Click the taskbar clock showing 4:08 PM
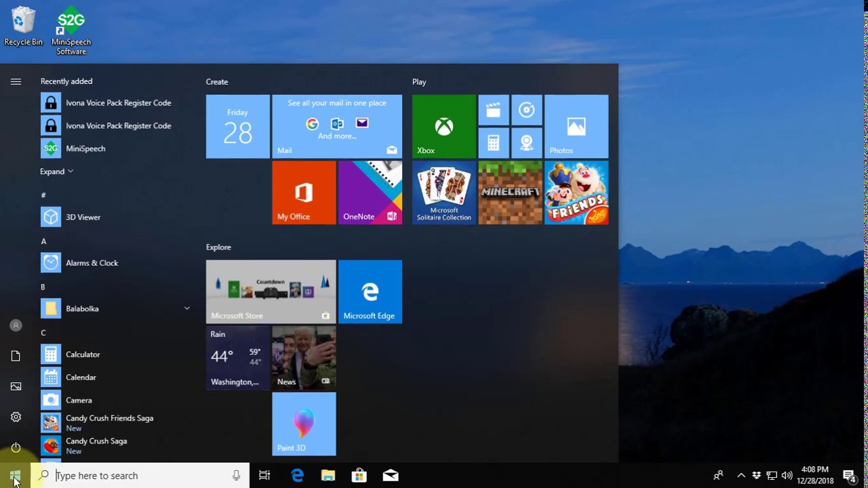 [x=815, y=475]
